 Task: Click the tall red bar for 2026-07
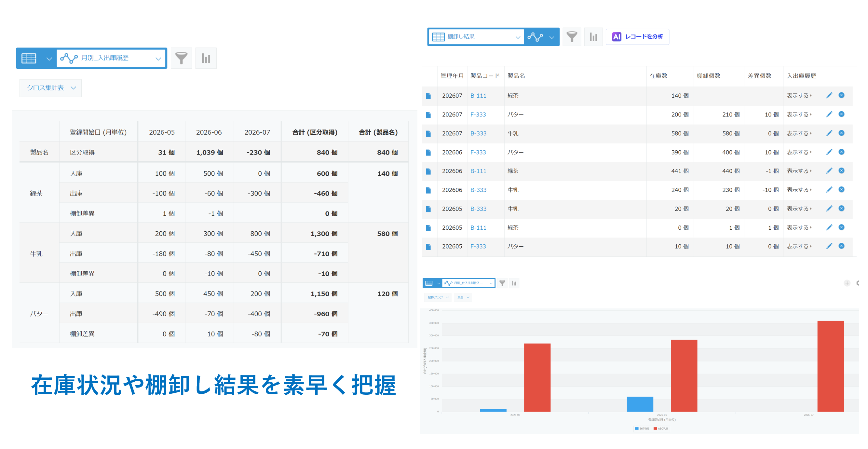[x=830, y=366]
